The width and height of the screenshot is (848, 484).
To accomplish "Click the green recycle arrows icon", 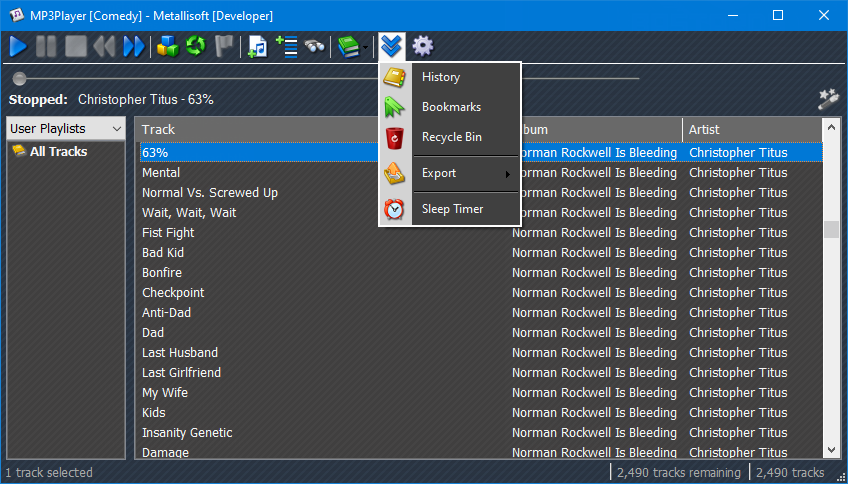I will click(x=195, y=46).
